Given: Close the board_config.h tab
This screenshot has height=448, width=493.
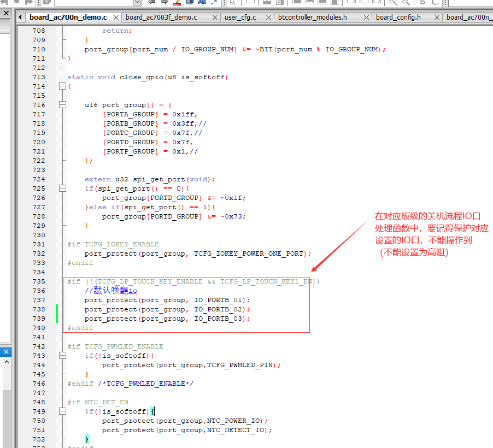Looking at the screenshot, I should point(437,17).
